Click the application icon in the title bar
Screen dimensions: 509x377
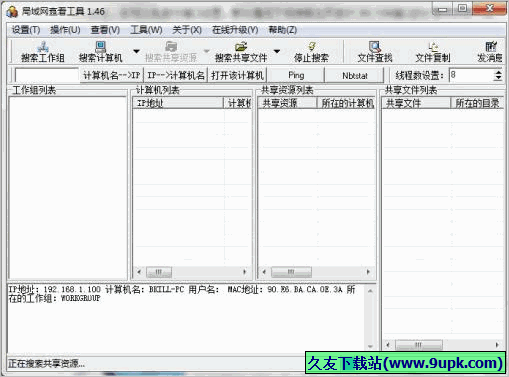(x=12, y=12)
